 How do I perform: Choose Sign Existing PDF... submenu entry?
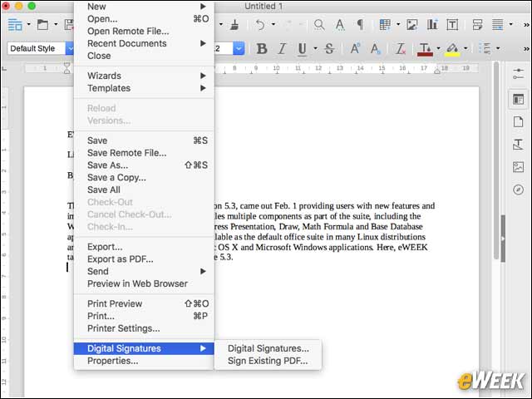click(268, 361)
